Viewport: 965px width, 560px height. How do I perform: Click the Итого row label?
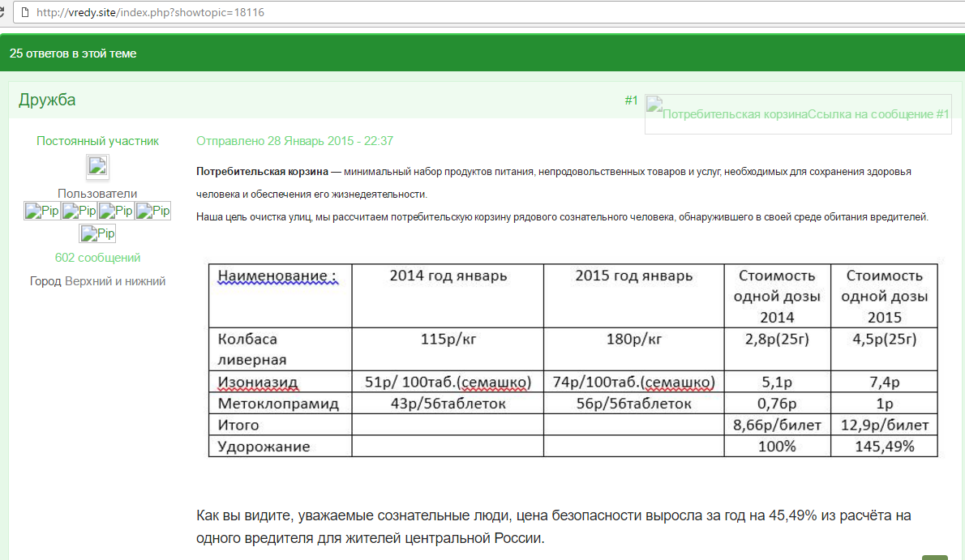[280, 425]
